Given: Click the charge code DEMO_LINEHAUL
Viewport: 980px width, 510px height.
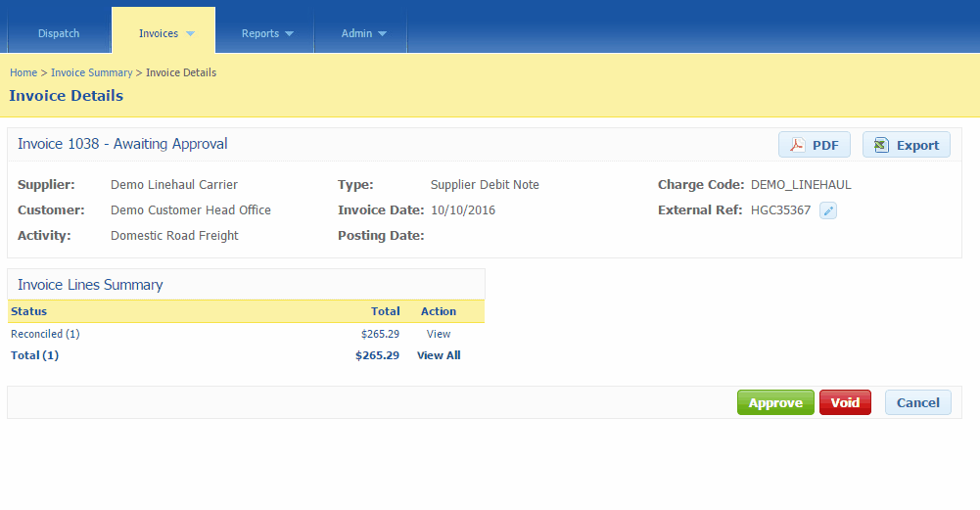Looking at the screenshot, I should [801, 184].
